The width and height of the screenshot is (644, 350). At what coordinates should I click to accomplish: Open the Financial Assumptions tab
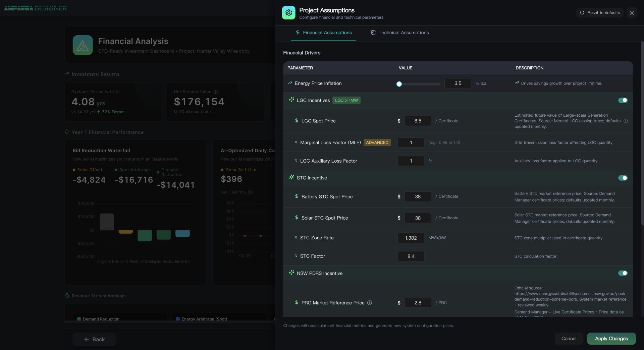pos(323,33)
